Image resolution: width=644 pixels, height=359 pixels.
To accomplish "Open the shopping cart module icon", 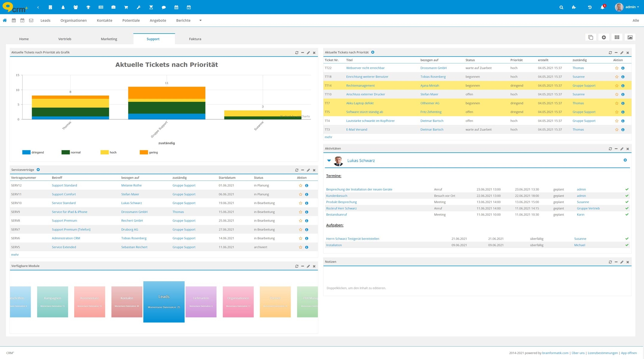I will coord(126,7).
